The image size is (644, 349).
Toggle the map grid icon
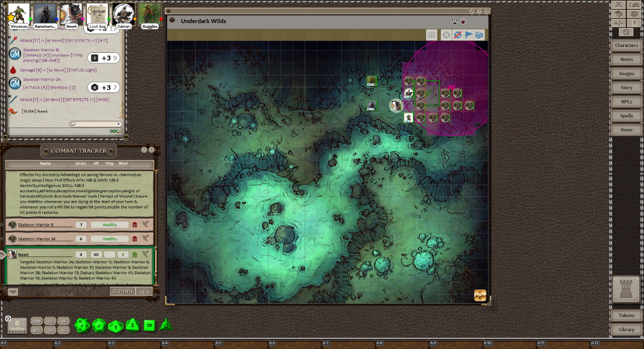point(432,35)
